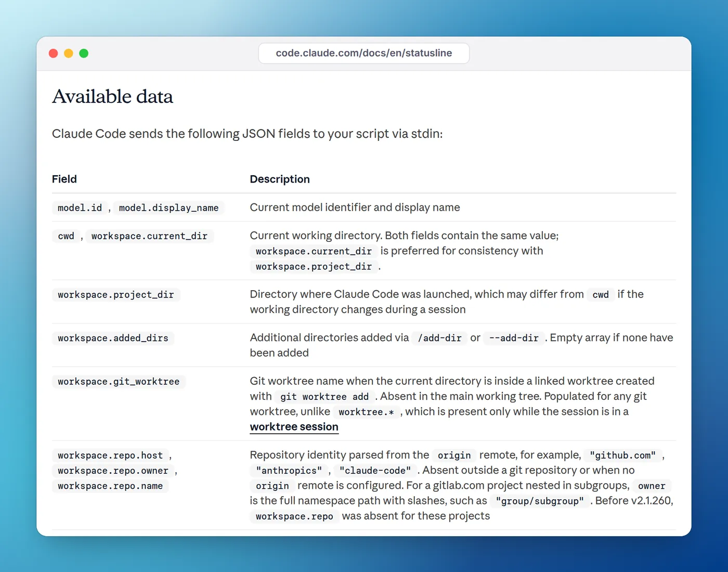Click the "Available data" heading
The width and height of the screenshot is (728, 572).
112,97
